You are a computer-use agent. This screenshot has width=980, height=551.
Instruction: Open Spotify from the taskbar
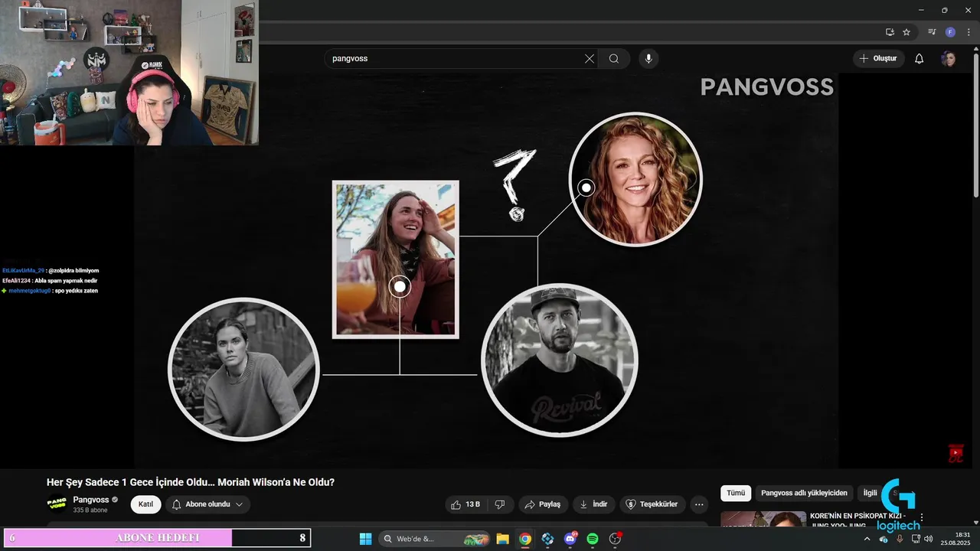point(593,539)
